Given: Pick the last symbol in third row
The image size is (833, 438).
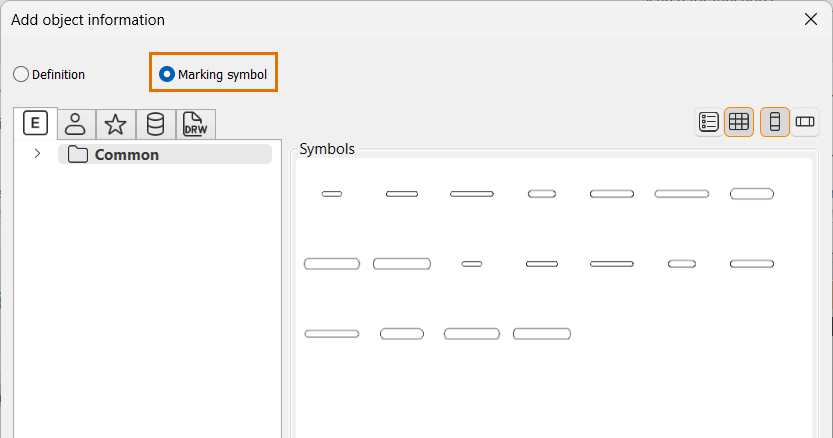Looking at the screenshot, I should pyautogui.click(x=542, y=334).
